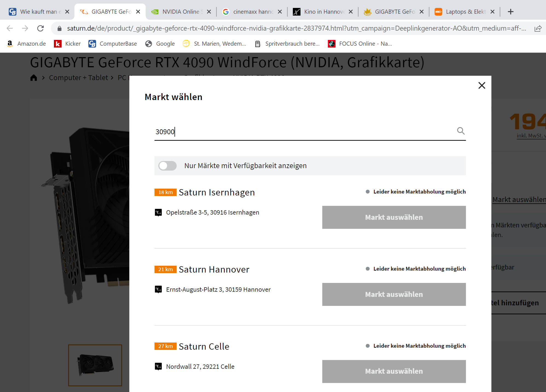Open Computer + Tablet breadcrumb link
Image resolution: width=546 pixels, height=392 pixels.
[x=78, y=78]
